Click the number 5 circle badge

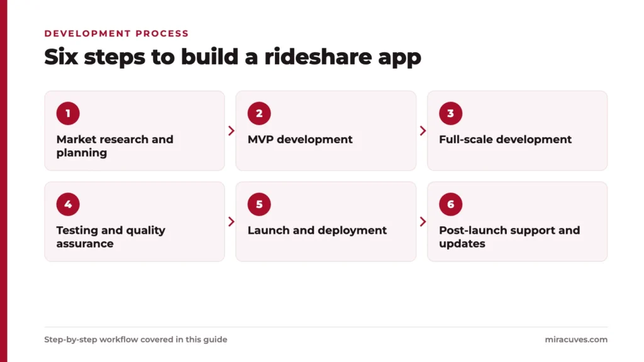259,204
